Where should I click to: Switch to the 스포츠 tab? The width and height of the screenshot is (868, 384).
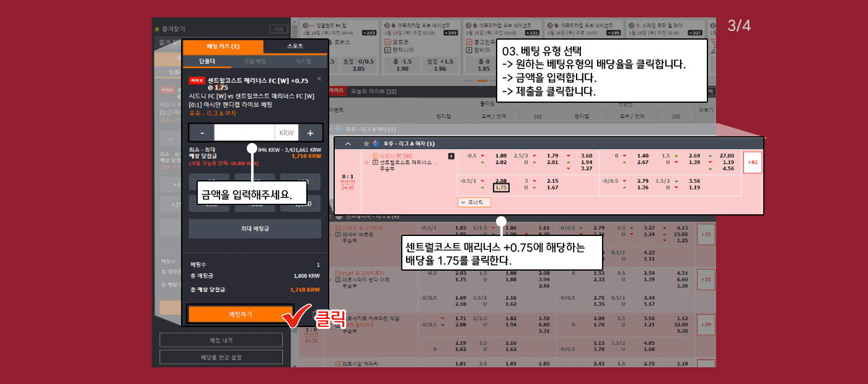click(295, 46)
